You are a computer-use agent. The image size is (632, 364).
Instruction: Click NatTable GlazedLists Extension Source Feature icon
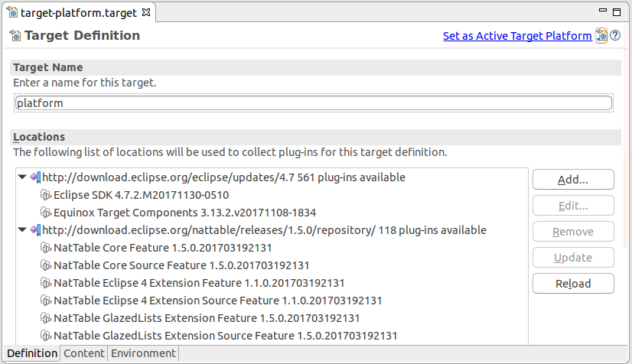pos(46,336)
